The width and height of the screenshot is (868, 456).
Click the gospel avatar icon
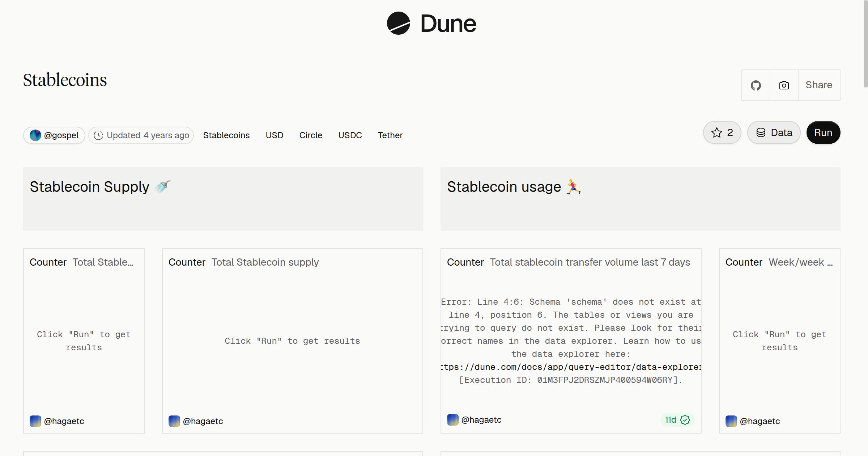coord(35,135)
